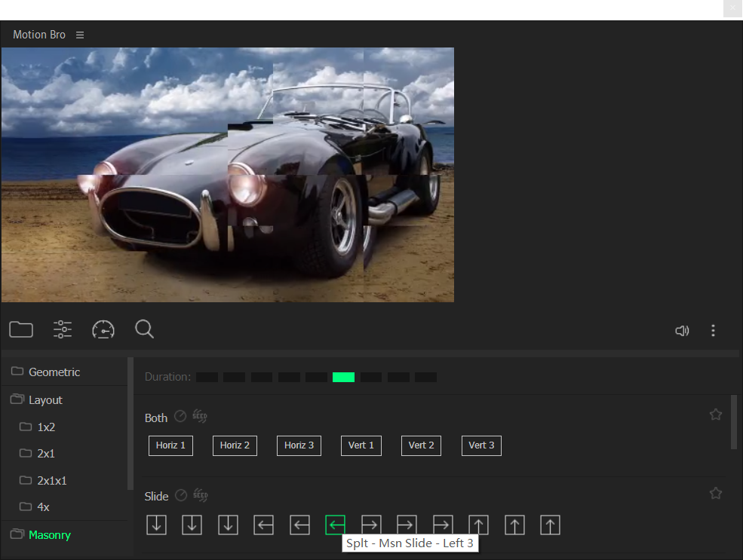Open the three-dot more options menu
This screenshot has height=560, width=743.
coord(713,330)
